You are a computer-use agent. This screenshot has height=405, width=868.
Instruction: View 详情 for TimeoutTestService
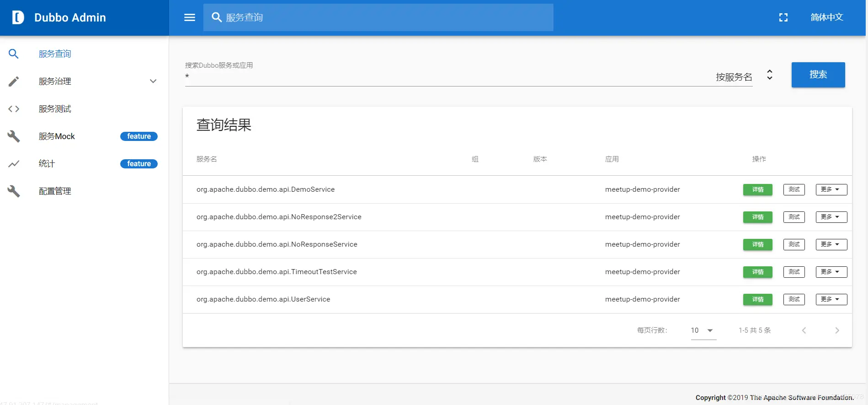pos(758,272)
